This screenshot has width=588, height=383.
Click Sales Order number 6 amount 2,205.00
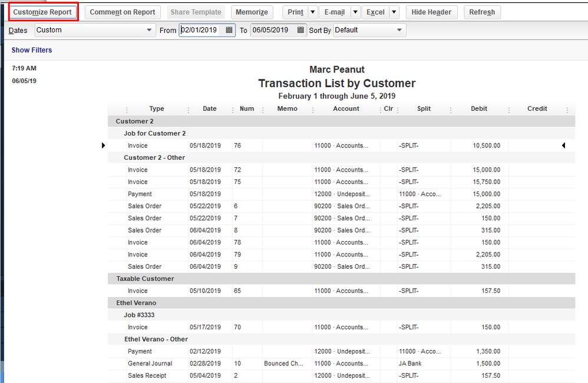point(488,206)
